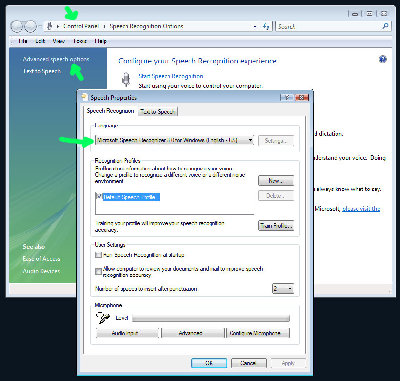The height and width of the screenshot is (381, 400).
Task: Open Advanced speech options link in sidebar
Action: tap(56, 59)
